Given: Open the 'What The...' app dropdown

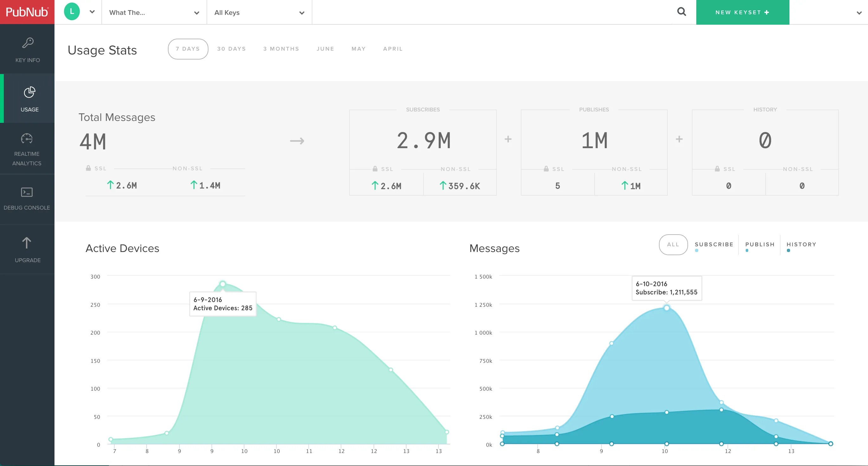Looking at the screenshot, I should coord(153,12).
